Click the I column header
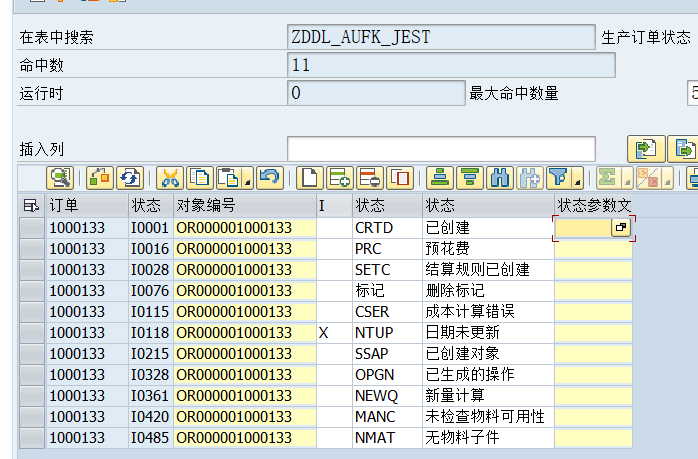The width and height of the screenshot is (698, 459). coord(334,205)
